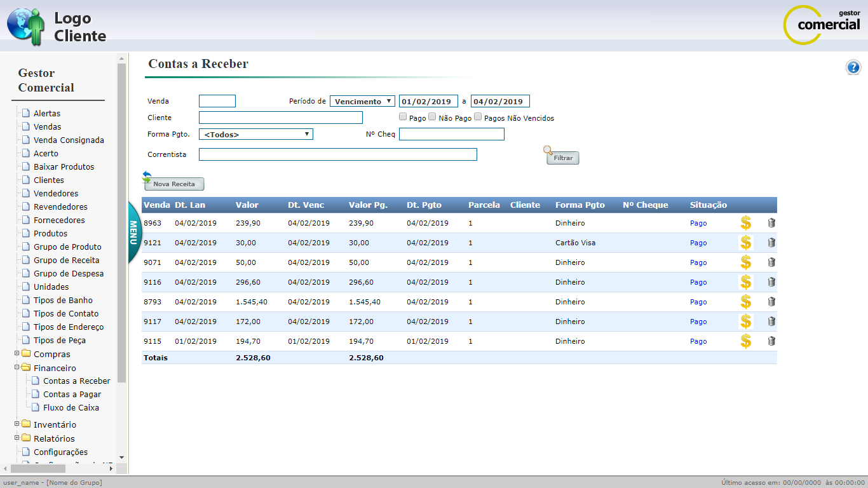Open Vendas in the sidebar
The width and height of the screenshot is (868, 488).
coord(48,126)
